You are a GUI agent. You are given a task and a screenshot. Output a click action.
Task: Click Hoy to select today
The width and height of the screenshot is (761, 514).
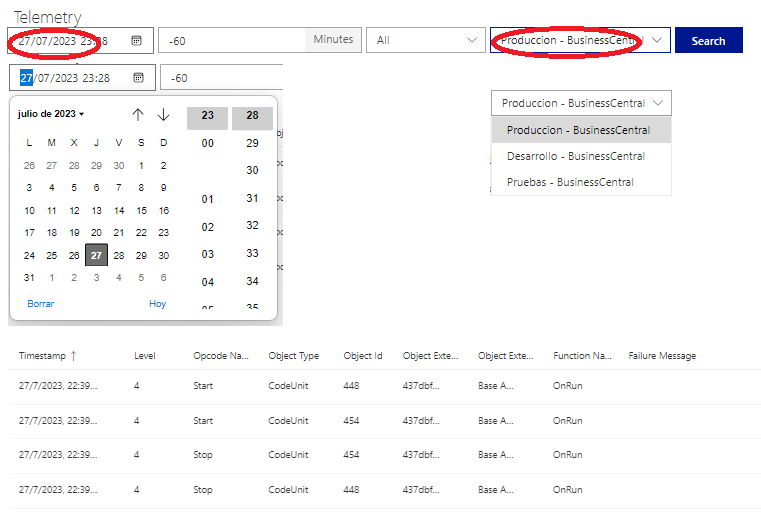[157, 303]
